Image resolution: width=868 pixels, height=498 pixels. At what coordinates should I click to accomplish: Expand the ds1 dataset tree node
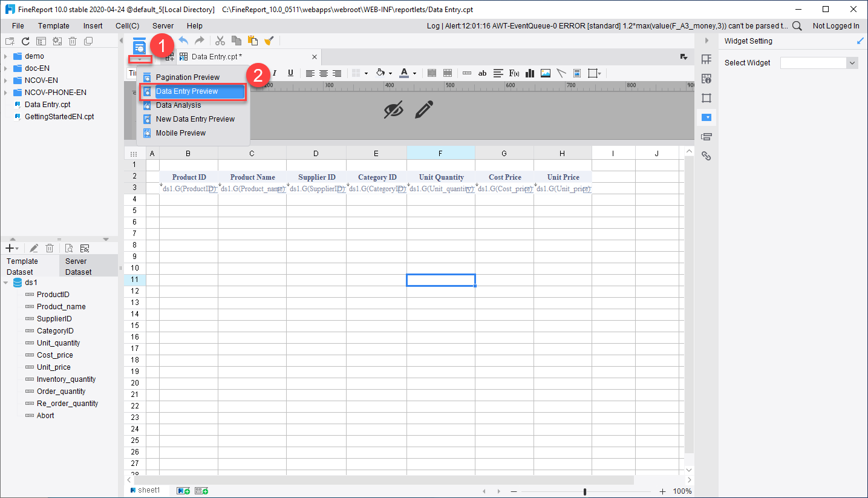click(x=5, y=282)
